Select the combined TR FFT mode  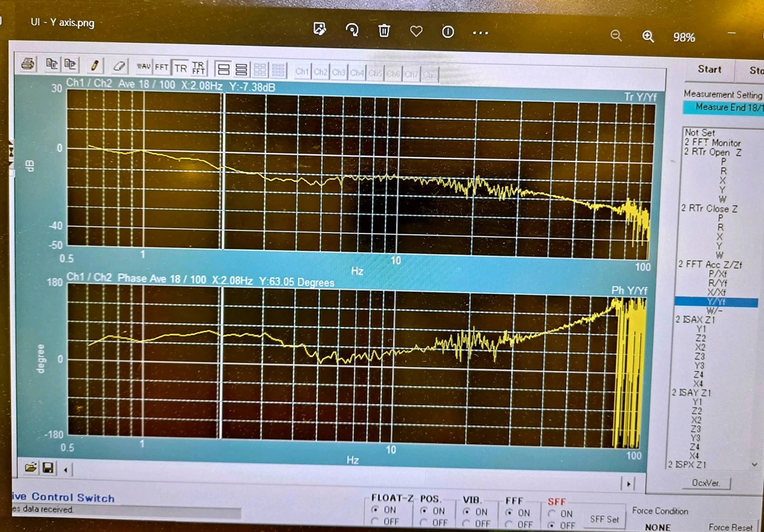point(198,69)
